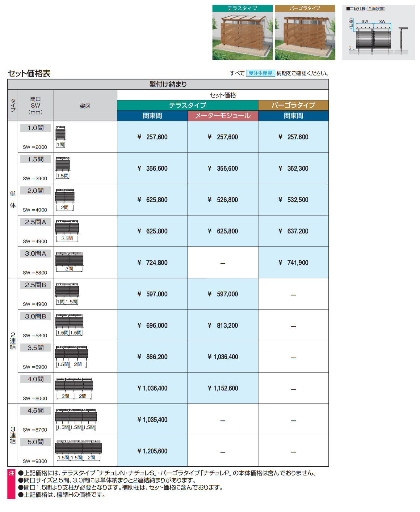This screenshot has width=420, height=512.
Task: Open the 4.5間 row elevation drawing
Action: [x=76, y=420]
